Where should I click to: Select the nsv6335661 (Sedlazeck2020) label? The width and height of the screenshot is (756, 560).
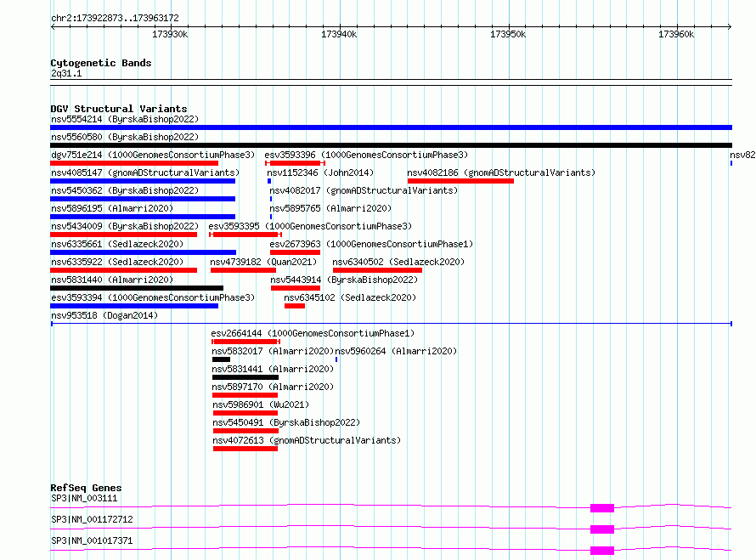117,244
